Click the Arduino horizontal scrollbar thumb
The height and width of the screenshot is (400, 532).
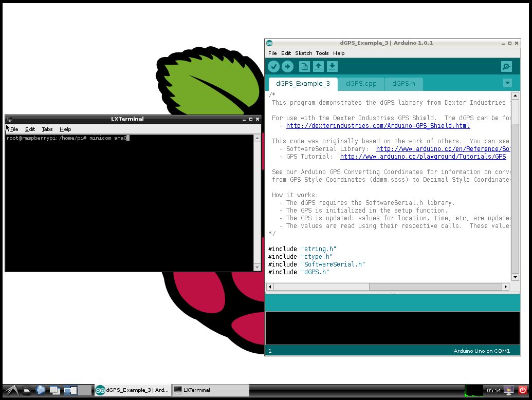(x=436, y=287)
